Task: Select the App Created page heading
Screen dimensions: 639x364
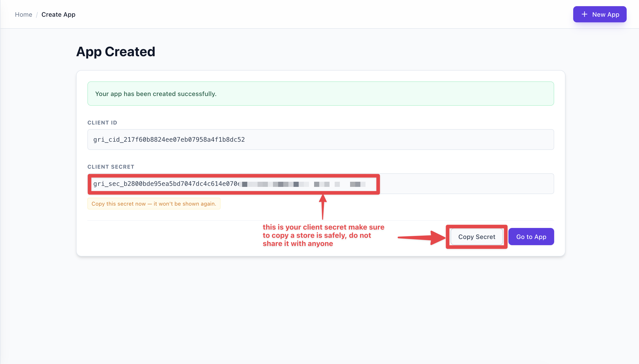Action: pyautogui.click(x=115, y=52)
